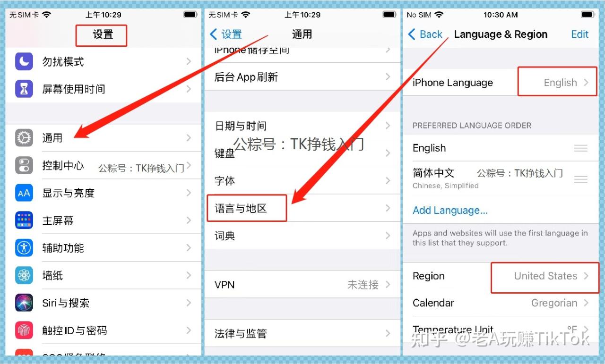
Task: Tap Add Language… link
Action: [450, 211]
